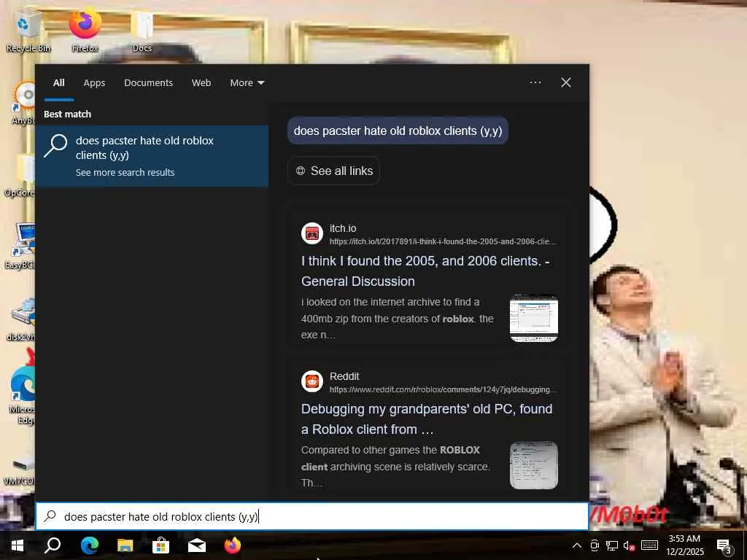Launch Microsoft Edge from taskbar

[89, 545]
